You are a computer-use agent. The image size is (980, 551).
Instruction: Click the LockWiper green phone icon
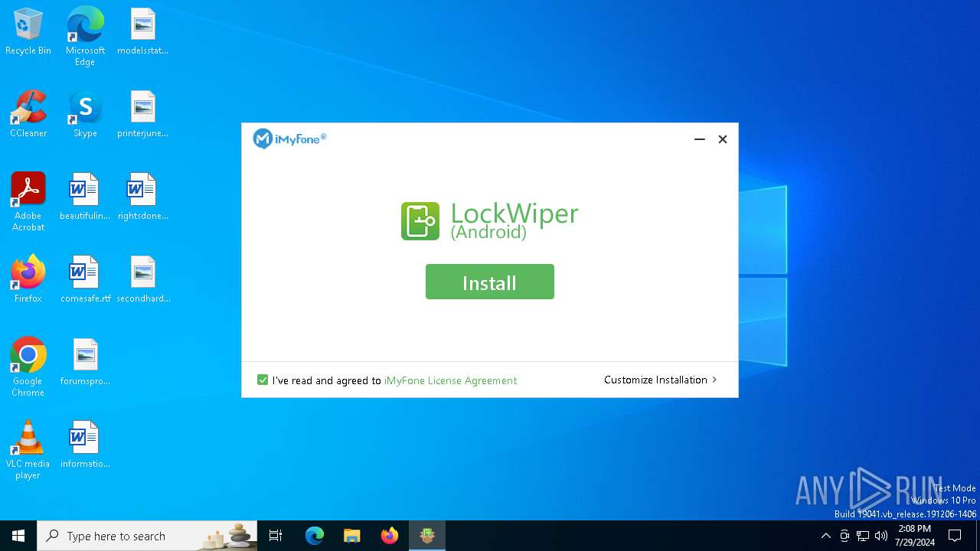pyautogui.click(x=420, y=221)
